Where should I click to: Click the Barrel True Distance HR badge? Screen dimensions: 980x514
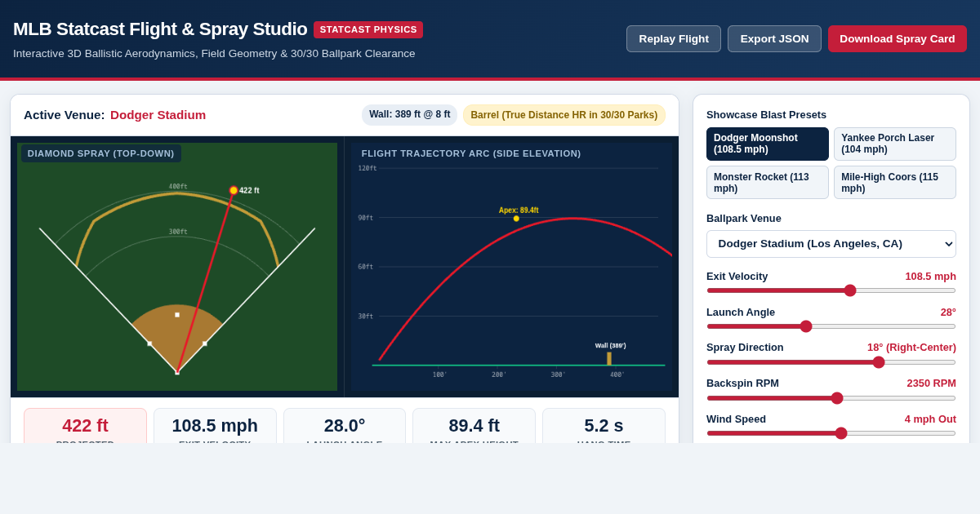pyautogui.click(x=564, y=115)
